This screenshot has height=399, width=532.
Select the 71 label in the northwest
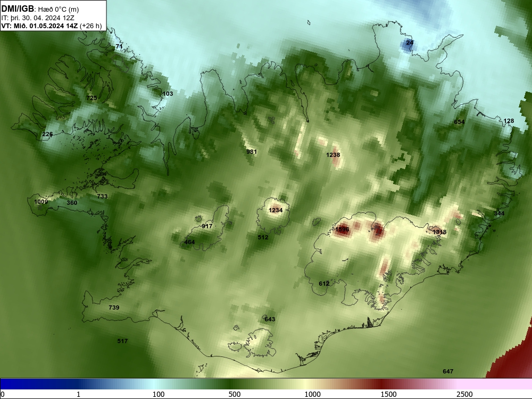(119, 46)
